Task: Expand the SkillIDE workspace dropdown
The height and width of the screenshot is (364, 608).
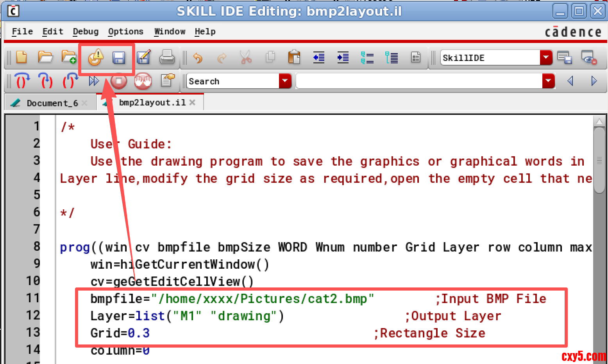Action: [546, 58]
